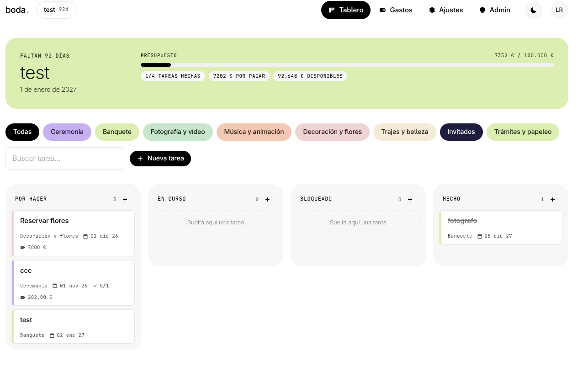Click the 05 dic 27 due date

click(x=495, y=236)
